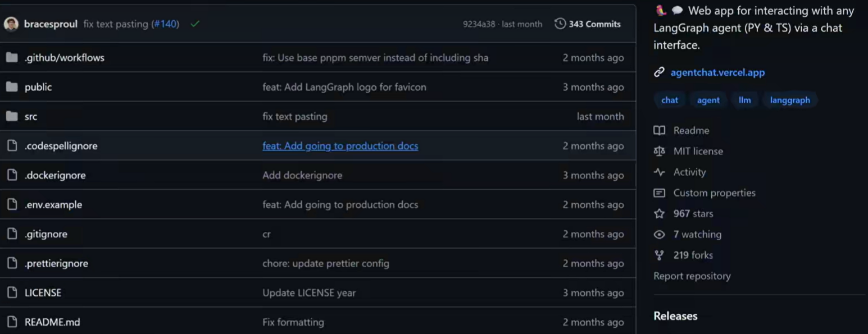Select the llm topic tag
This screenshot has width=868, height=334.
tap(744, 100)
